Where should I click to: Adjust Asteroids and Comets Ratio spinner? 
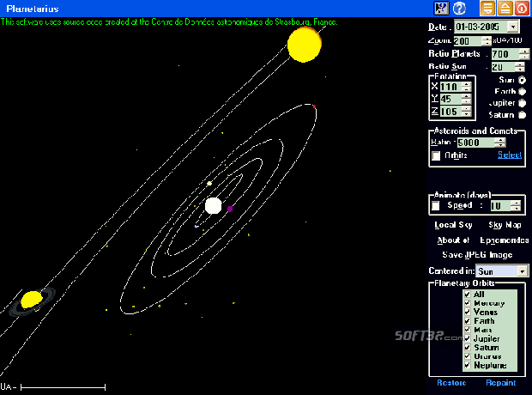pyautogui.click(x=500, y=143)
